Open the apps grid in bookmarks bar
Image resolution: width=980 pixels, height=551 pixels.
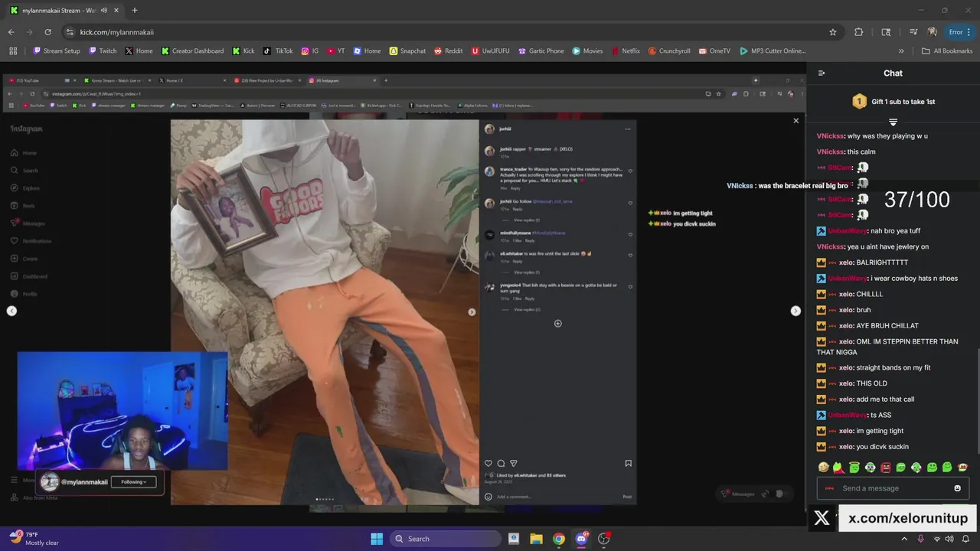click(x=13, y=51)
